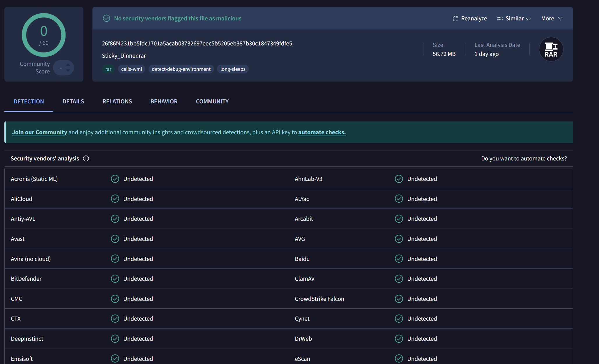599x364 pixels.
Task: Expand the Similar dropdown chevron
Action: [x=529, y=19]
